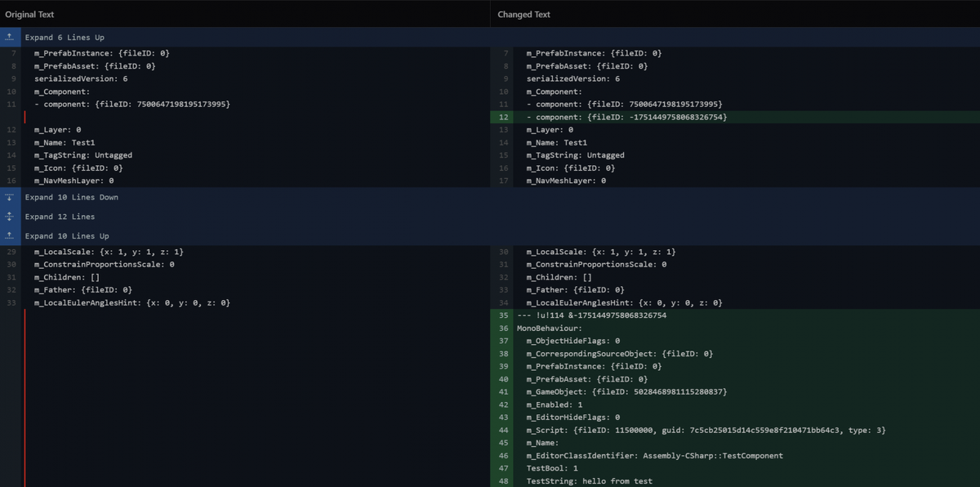Click line 8 m_PrefabAsset in Original pane
The width and height of the screenshot is (980, 487).
[95, 66]
